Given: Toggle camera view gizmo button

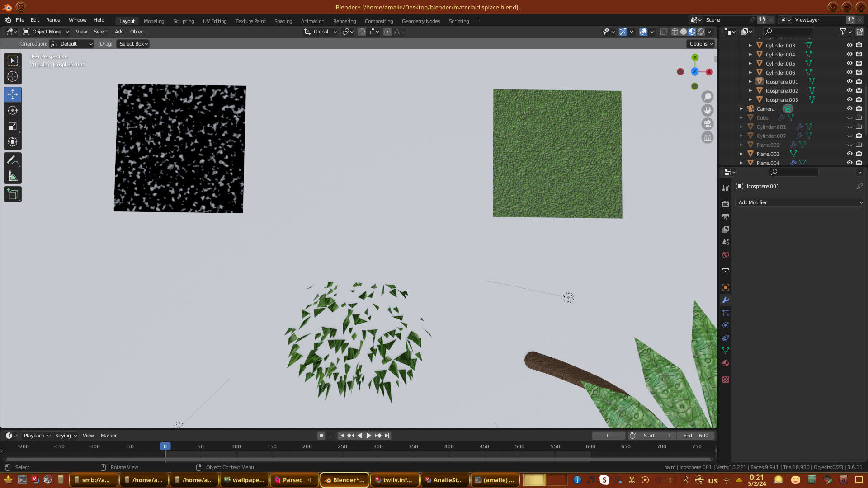Looking at the screenshot, I should [708, 124].
